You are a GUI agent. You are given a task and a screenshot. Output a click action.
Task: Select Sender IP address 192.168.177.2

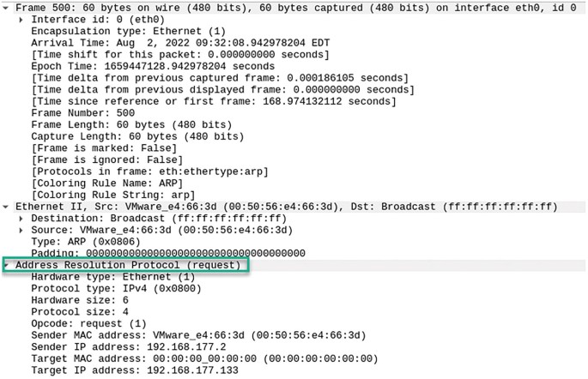129,346
